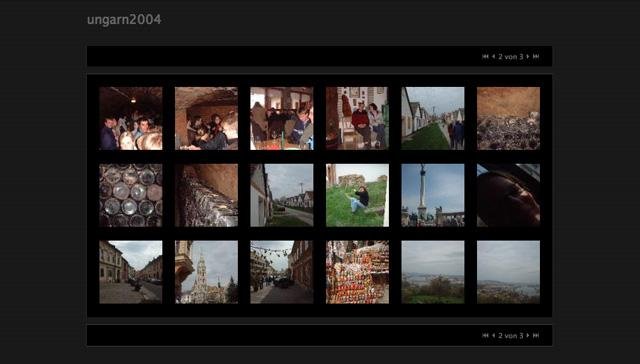Open close-up photo of round bottle bottoms

click(x=131, y=195)
